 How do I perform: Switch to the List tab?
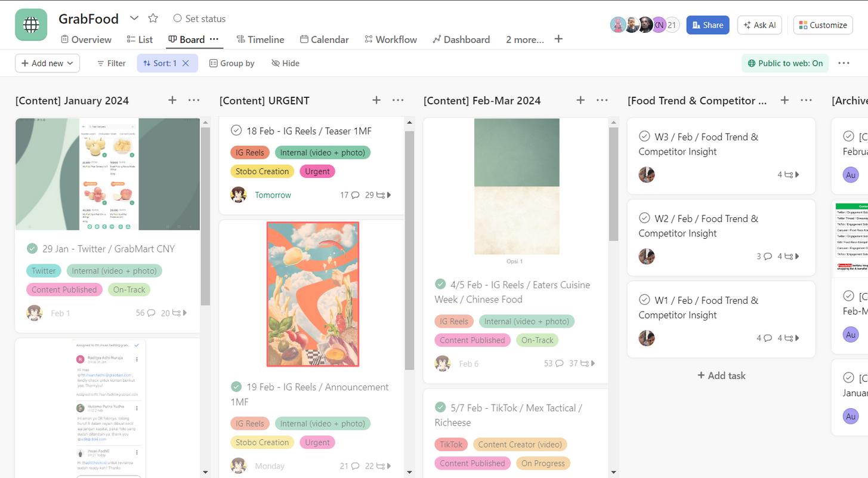(x=140, y=39)
